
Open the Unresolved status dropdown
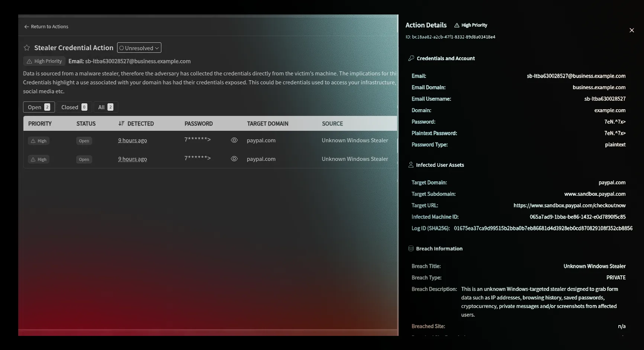(139, 48)
